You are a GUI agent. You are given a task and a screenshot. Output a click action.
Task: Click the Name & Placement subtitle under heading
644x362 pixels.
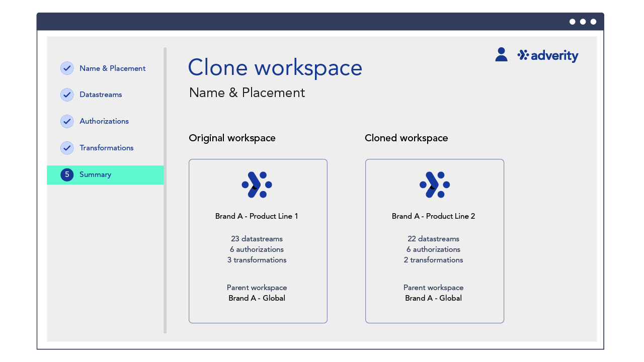[247, 93]
